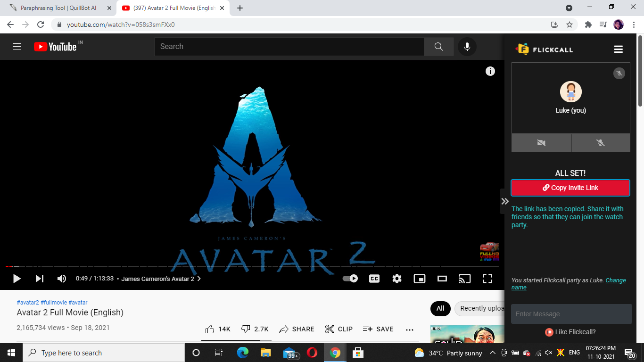Viewport: 644px width, 362px height.
Task: Click Copy Invite Link button
Action: 570,188
